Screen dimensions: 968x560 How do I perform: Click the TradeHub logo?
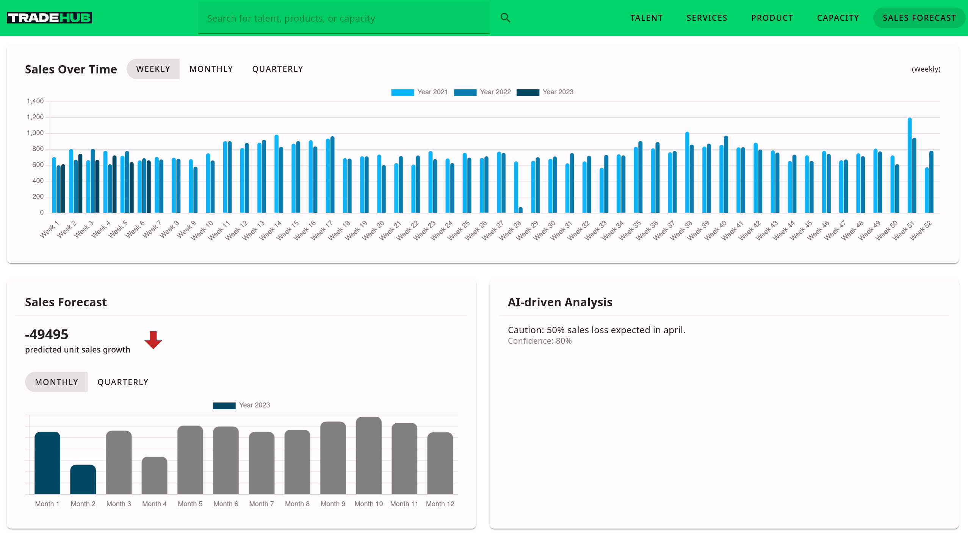pos(50,18)
